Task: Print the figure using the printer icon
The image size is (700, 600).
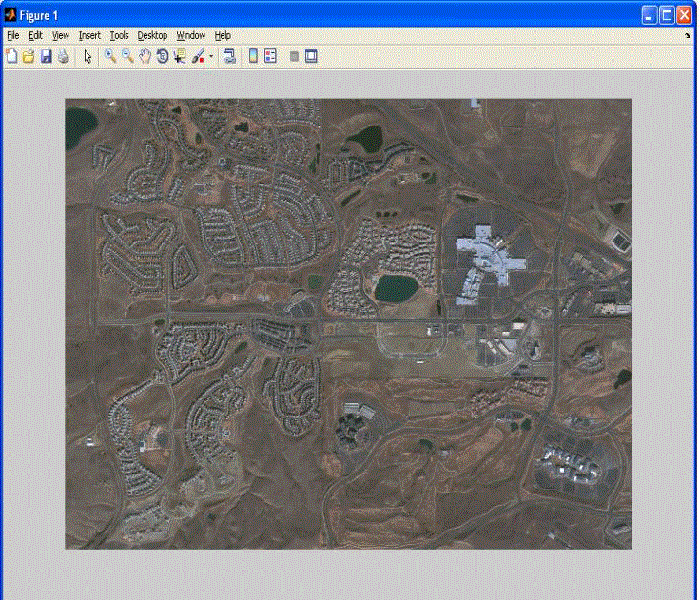Action: 63,56
